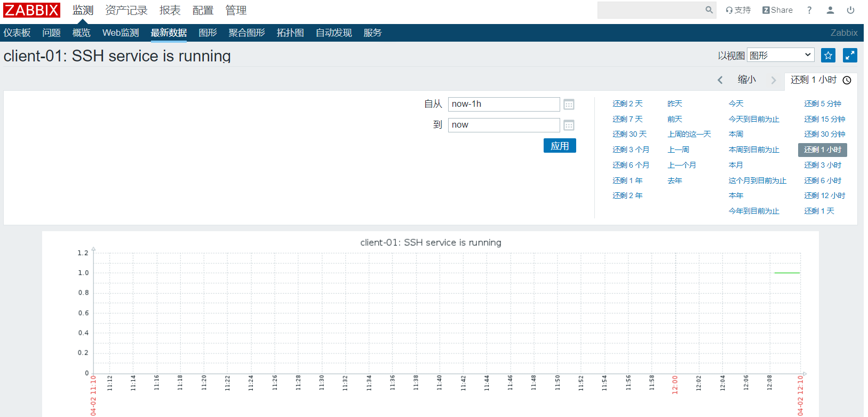The height and width of the screenshot is (417, 868).
Task: Select 这个月到目前为止 range
Action: point(758,180)
